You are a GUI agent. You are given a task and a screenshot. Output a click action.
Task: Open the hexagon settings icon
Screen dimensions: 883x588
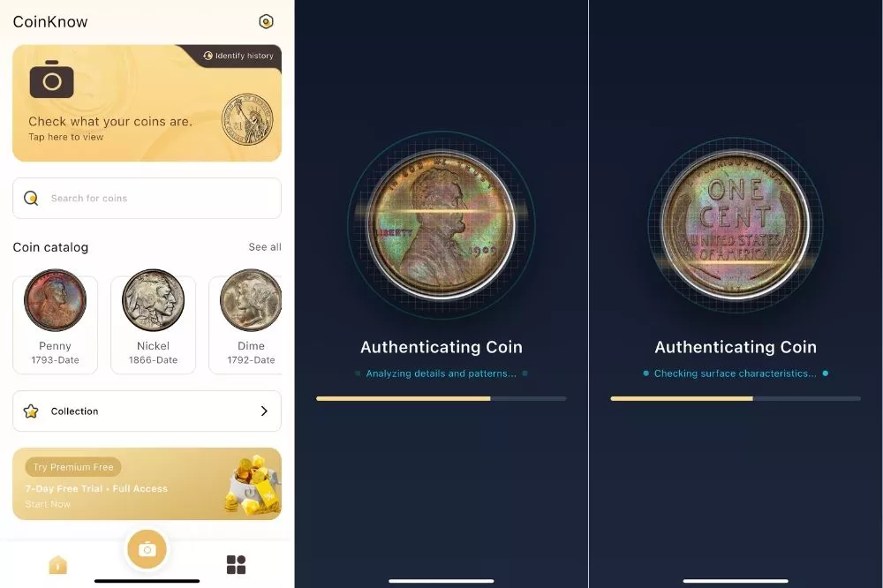pos(266,21)
